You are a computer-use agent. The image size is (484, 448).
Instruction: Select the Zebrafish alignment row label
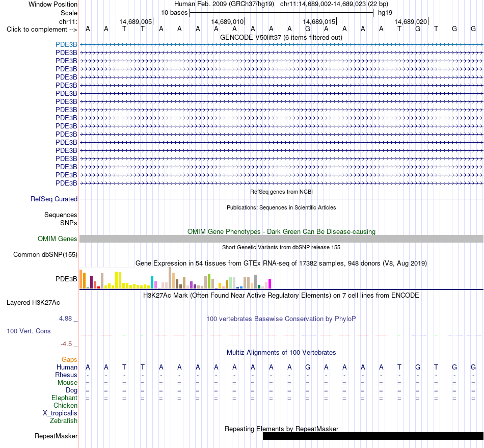[x=64, y=421]
